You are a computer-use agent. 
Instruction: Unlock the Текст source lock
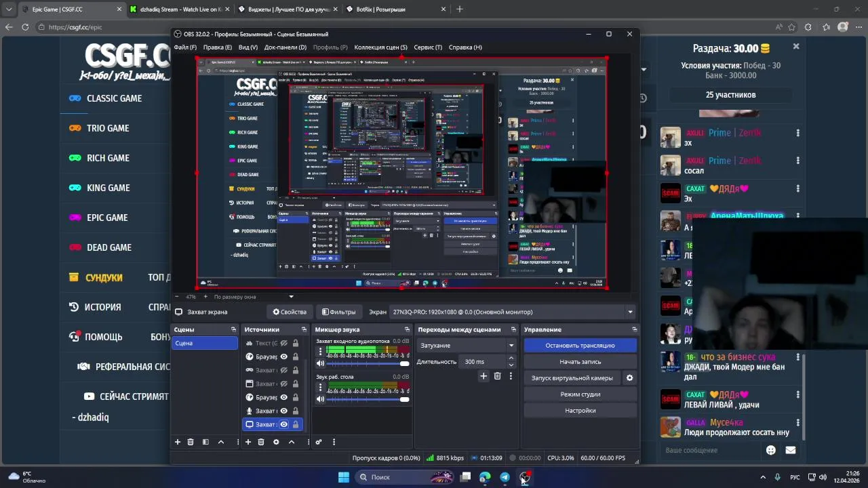click(295, 343)
